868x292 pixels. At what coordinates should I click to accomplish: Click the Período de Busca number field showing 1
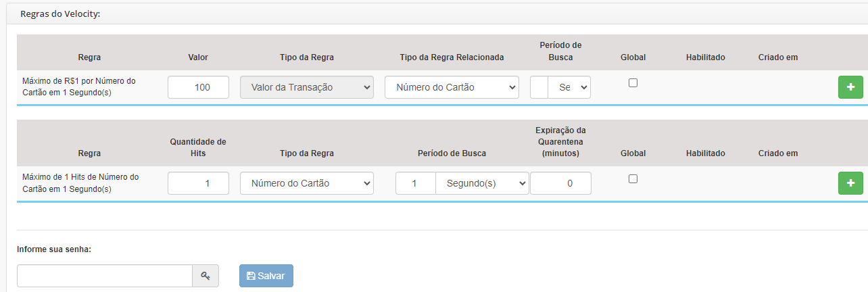415,183
